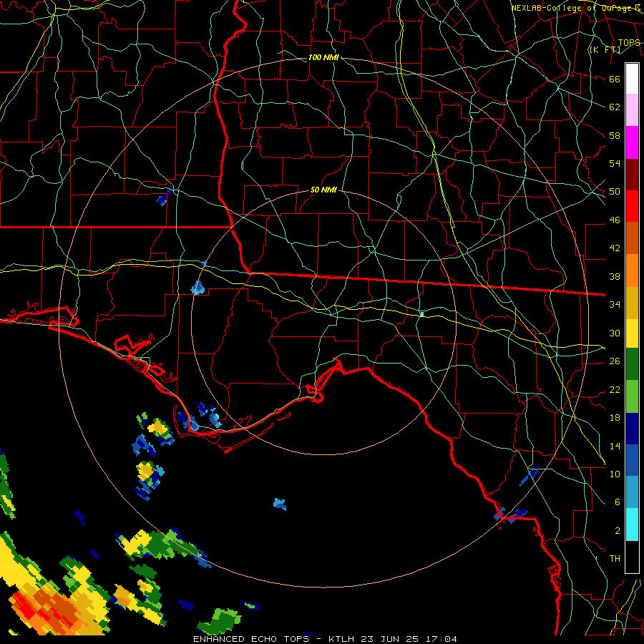This screenshot has height=644, width=644.
Task: Click the legend value 50
Action: tap(615, 192)
